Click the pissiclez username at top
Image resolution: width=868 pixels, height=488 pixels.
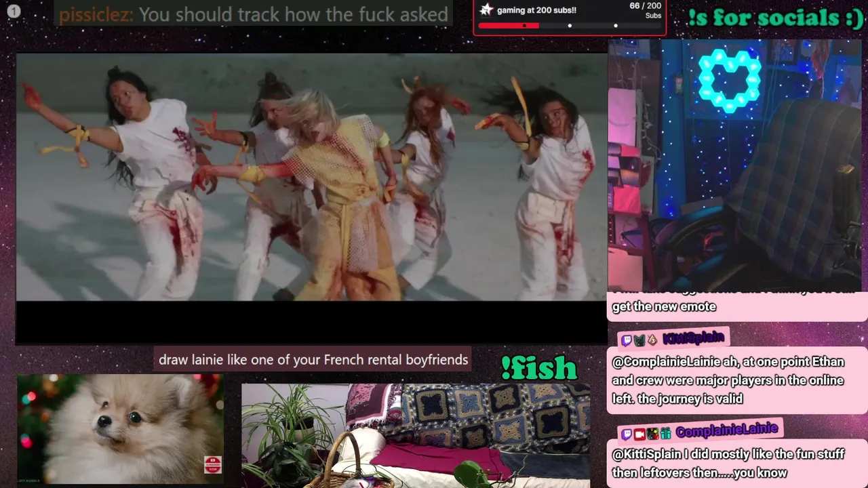96,14
